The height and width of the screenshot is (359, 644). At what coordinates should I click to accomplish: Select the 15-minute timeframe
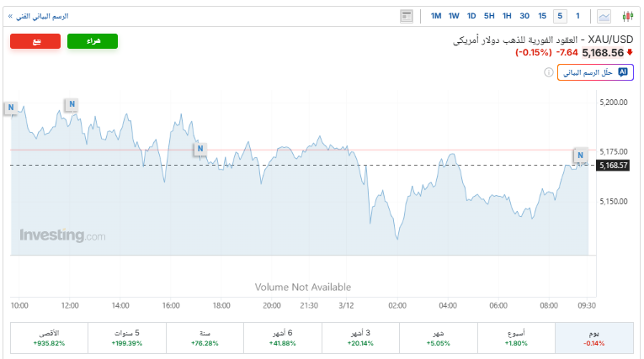point(542,16)
